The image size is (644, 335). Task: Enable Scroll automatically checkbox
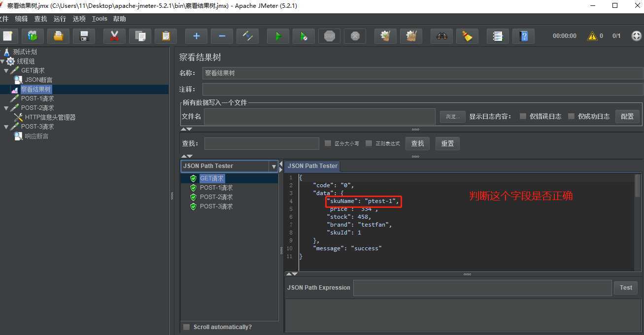186,327
